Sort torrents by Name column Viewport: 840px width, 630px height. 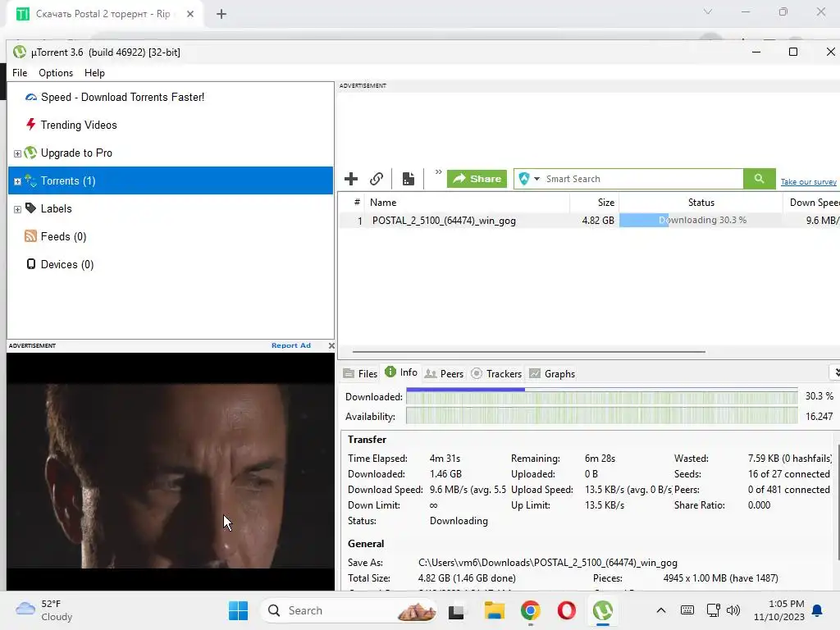pyautogui.click(x=467, y=203)
